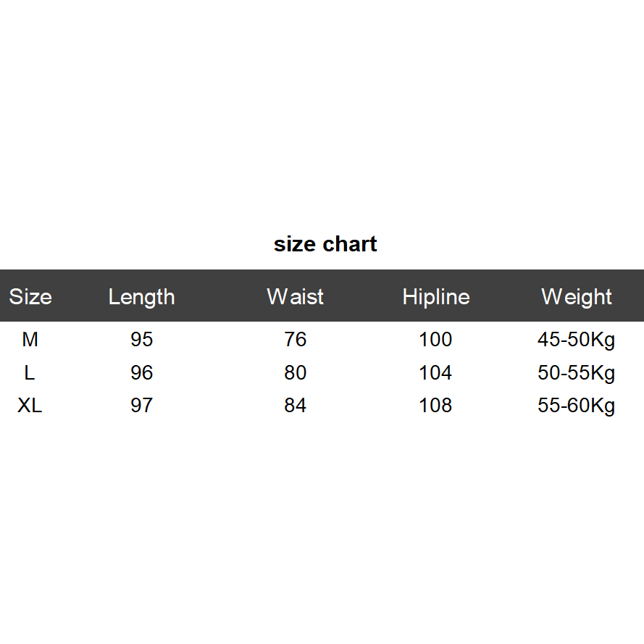Select the Weight column header
Viewport: 644px width, 644px height.
pyautogui.click(x=577, y=297)
